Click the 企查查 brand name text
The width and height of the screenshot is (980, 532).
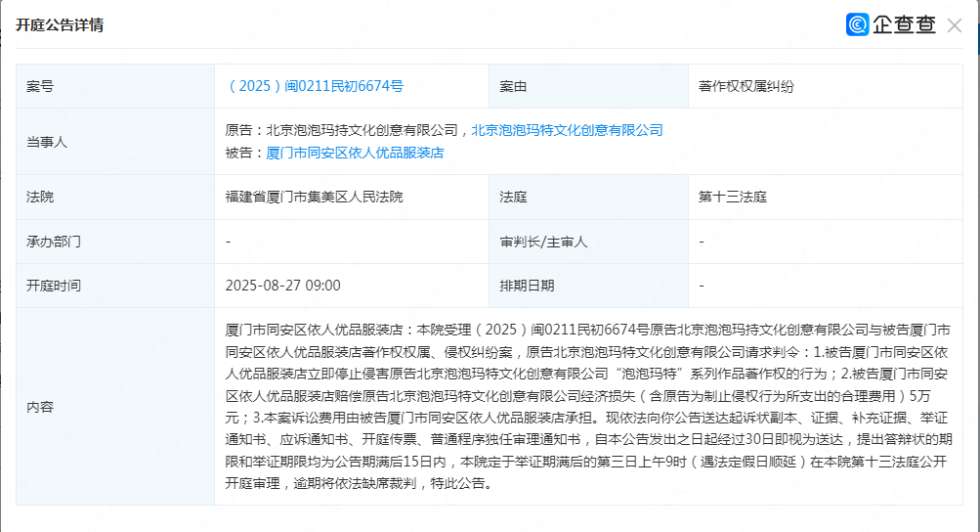905,24
